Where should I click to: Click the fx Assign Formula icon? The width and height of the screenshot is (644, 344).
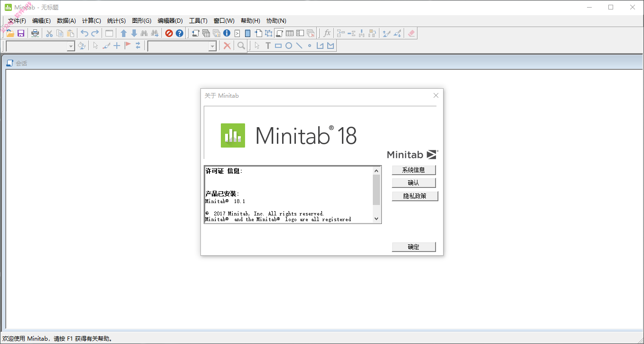pos(327,33)
